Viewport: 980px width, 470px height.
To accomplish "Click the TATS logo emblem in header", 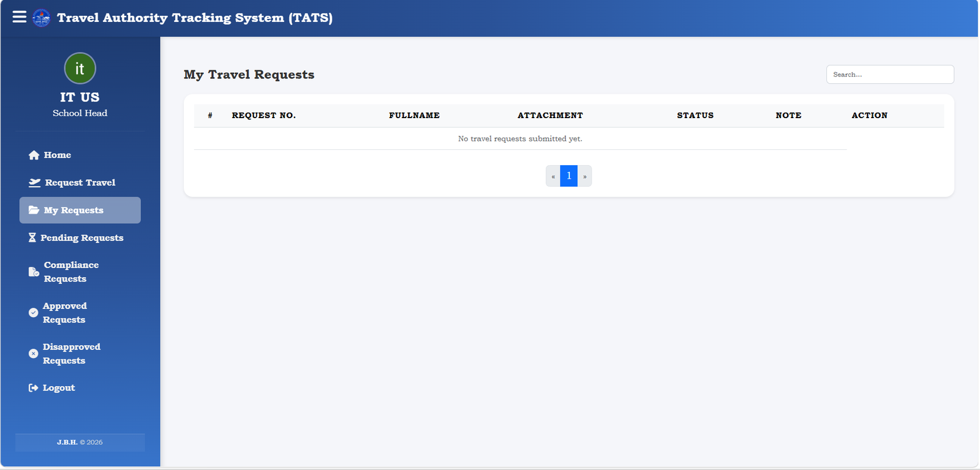I will click(x=42, y=18).
